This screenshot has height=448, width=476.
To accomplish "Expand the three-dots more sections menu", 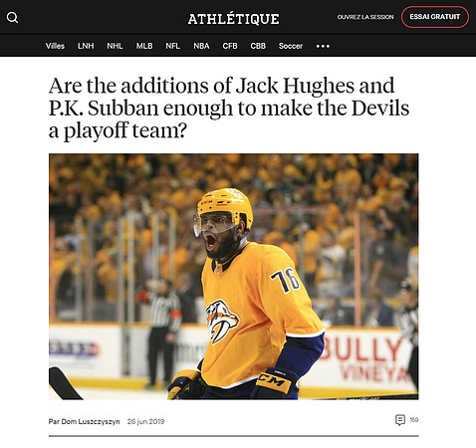I will point(323,46).
